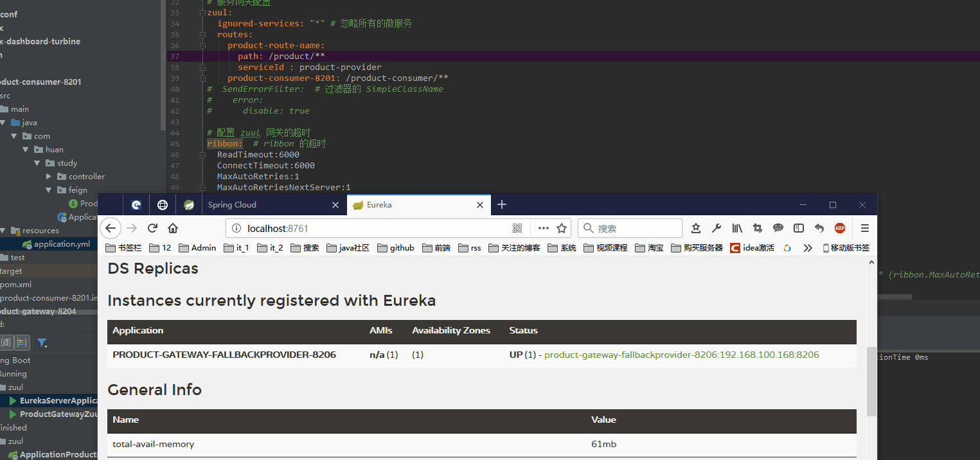Click fold marker at line 33 zuul
Screen dimensions: 980x460
point(202,13)
